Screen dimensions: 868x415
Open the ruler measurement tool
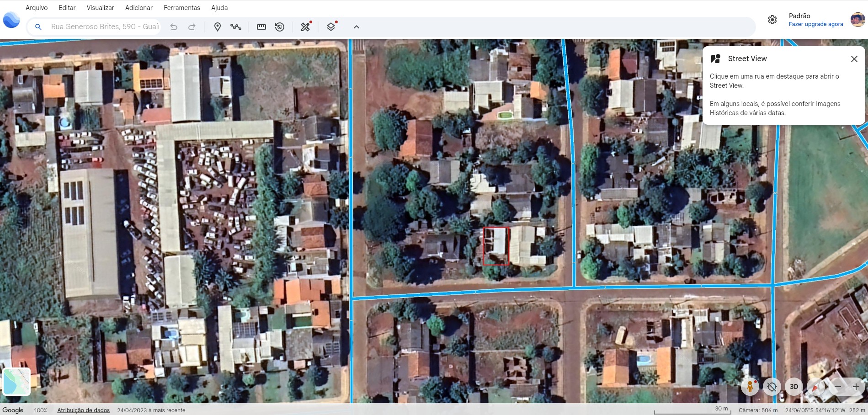click(261, 27)
